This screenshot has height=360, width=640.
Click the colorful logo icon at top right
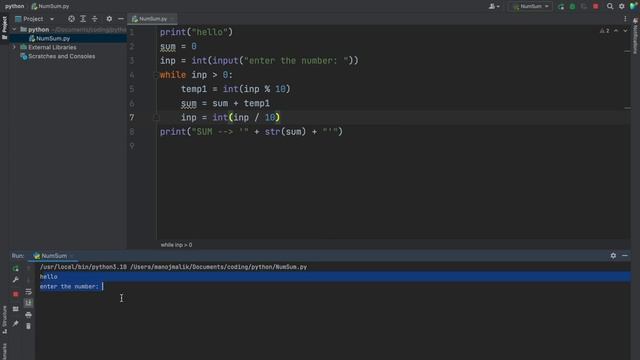[633, 7]
